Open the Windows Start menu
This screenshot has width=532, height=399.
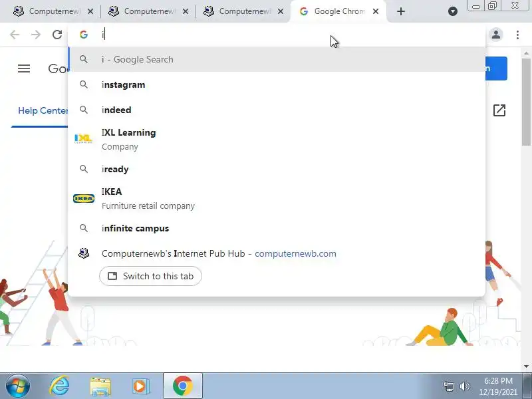point(17,386)
